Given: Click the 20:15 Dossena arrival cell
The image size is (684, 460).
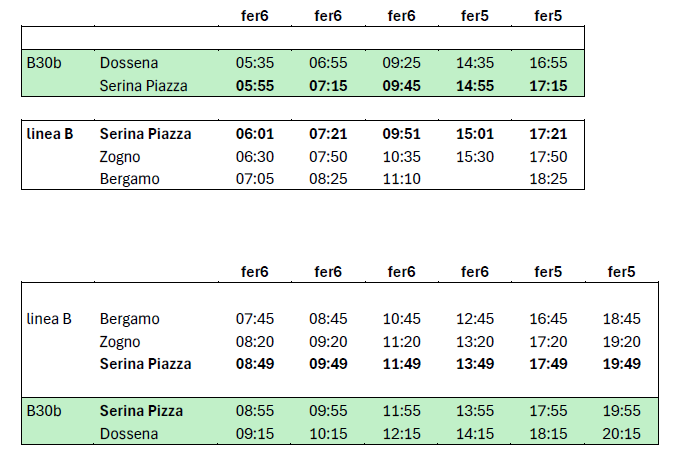Looking at the screenshot, I should (x=622, y=434).
